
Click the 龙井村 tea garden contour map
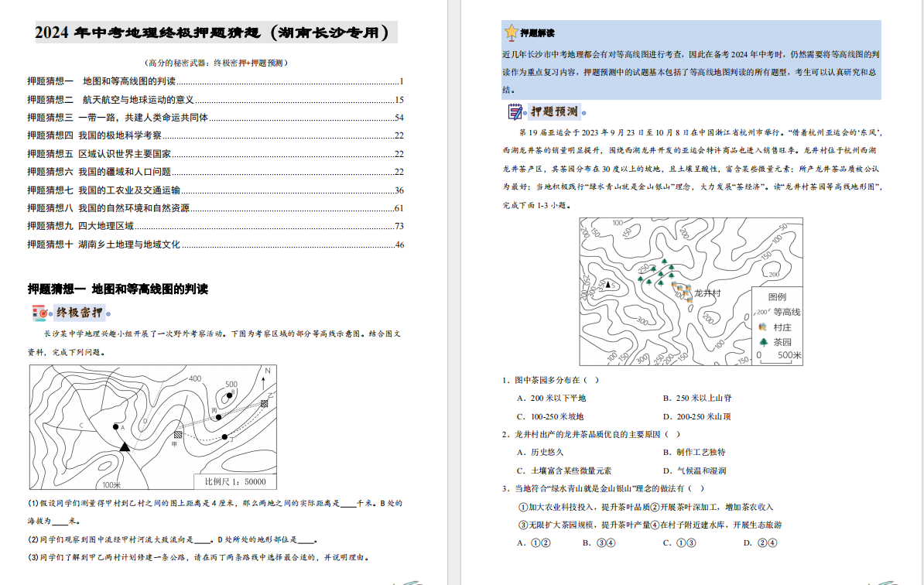691,292
